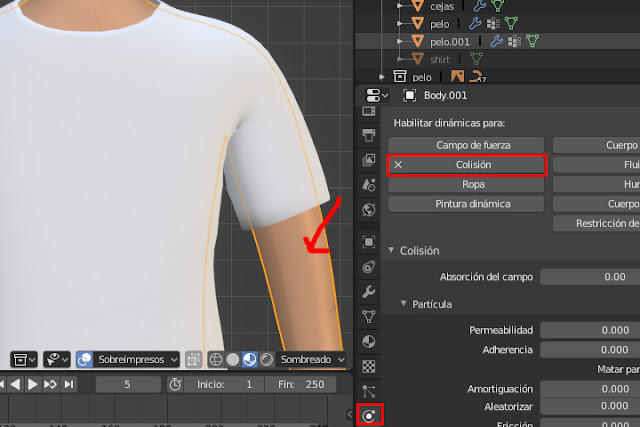Enable Campo de fuerza physics
Image resolution: width=640 pixels, height=427 pixels.
click(x=466, y=145)
